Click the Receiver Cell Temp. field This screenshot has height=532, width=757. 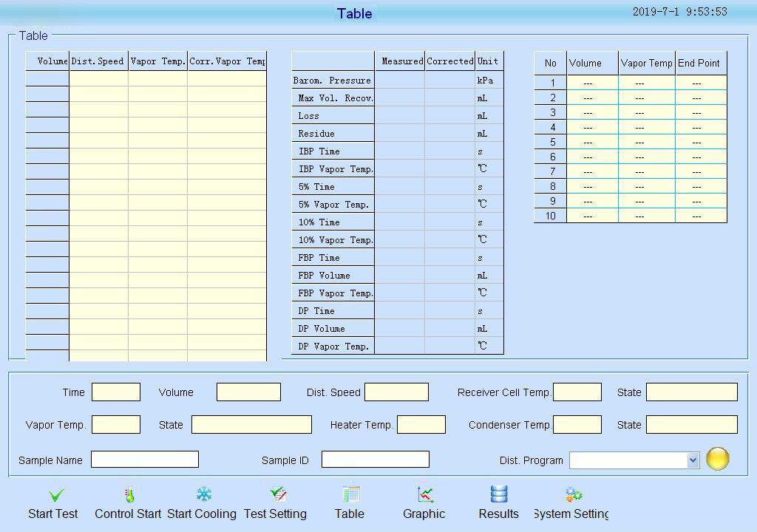pos(577,392)
